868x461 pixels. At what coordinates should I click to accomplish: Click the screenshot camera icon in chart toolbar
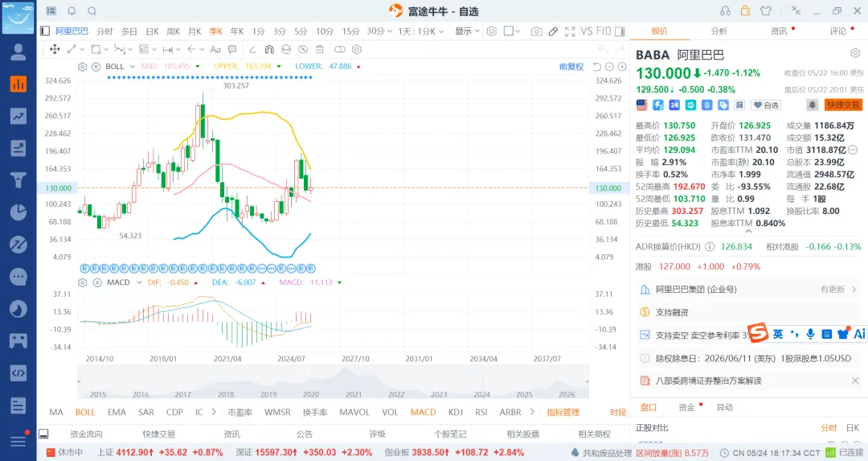pos(536,31)
